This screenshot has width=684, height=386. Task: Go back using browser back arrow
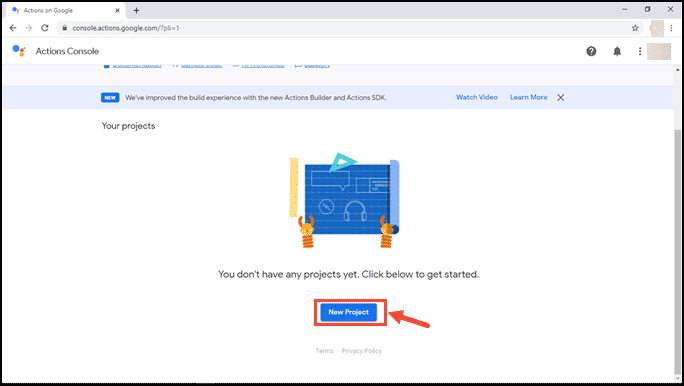coord(13,28)
